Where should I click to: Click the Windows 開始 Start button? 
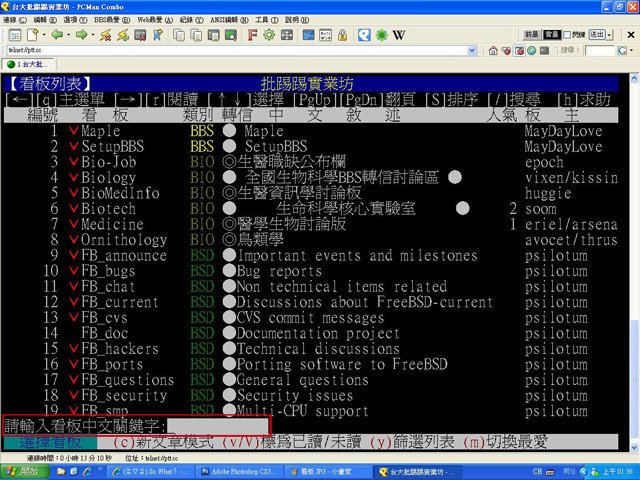25,472
